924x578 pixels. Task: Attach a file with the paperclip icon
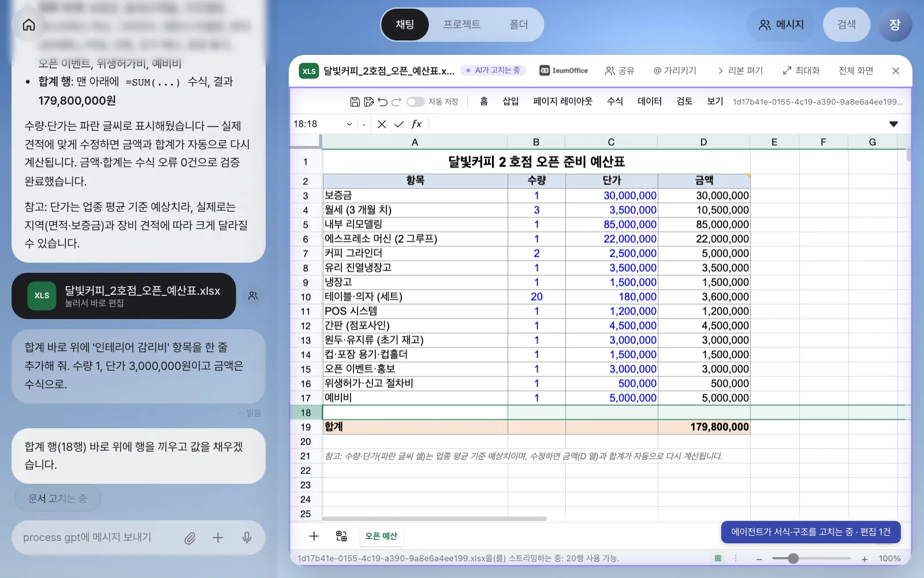pos(190,538)
